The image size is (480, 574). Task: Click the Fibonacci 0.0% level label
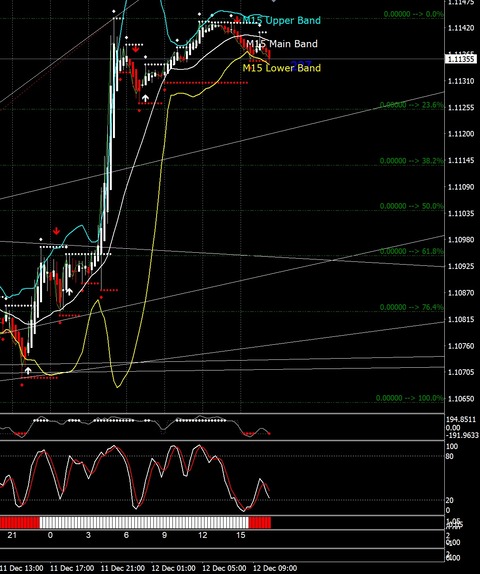[x=413, y=14]
